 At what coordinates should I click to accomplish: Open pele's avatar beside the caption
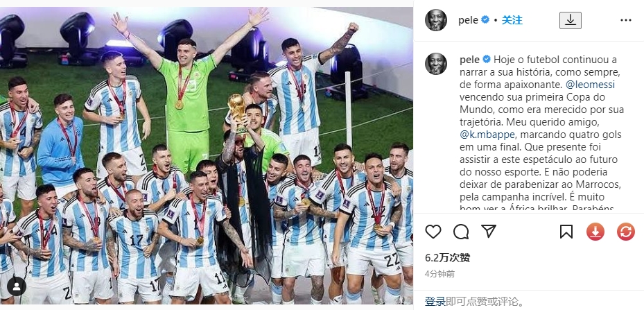[436, 64]
